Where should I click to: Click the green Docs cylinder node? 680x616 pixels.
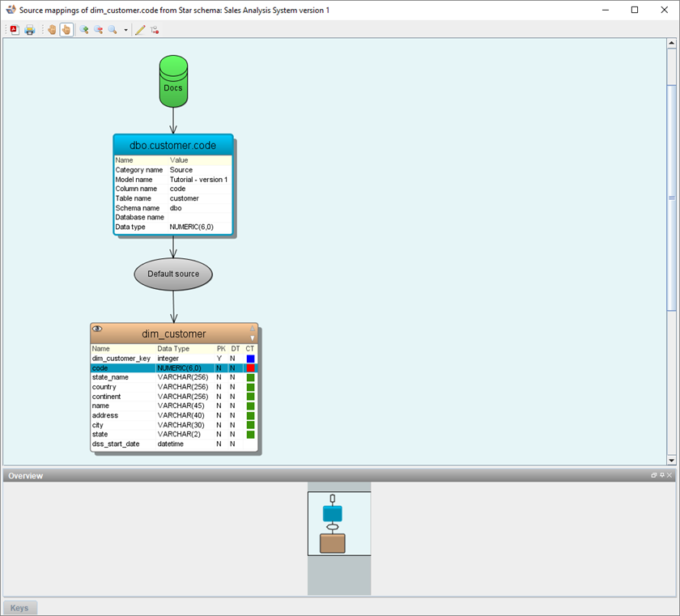(x=173, y=81)
